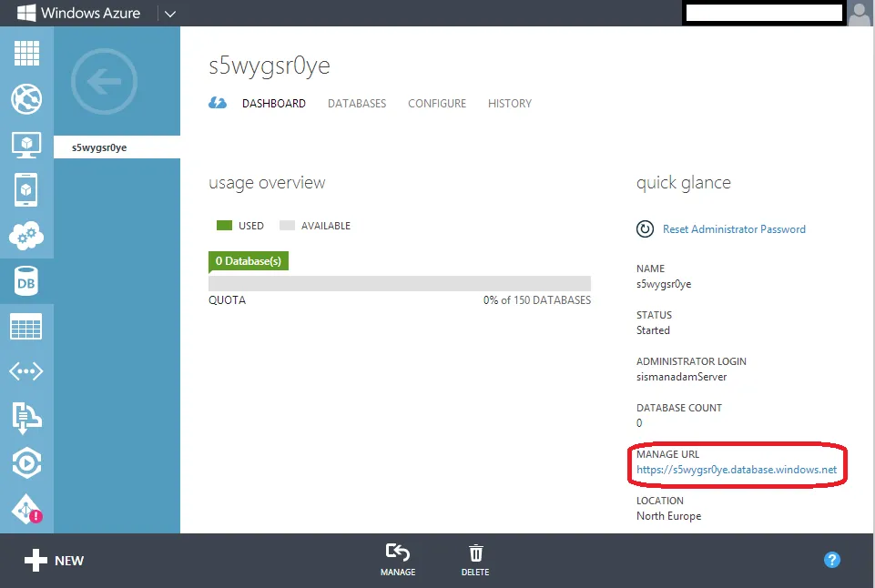Open the Mobile Services sidebar icon
The image size is (875, 588).
point(26,190)
